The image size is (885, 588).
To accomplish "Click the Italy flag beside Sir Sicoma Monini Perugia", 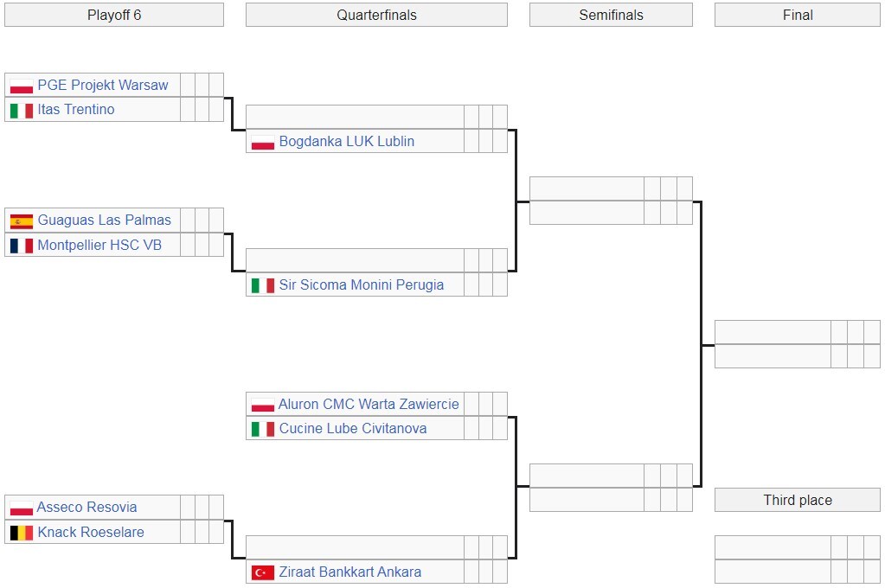I will coord(263,285).
